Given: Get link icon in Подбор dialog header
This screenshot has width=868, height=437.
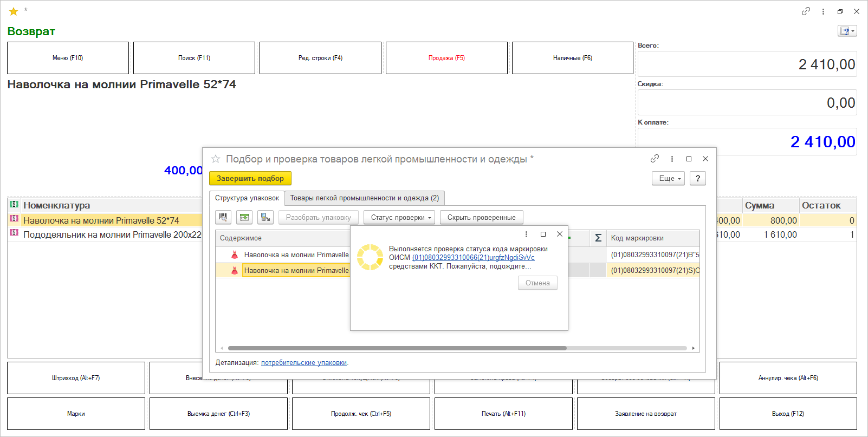Looking at the screenshot, I should click(655, 159).
